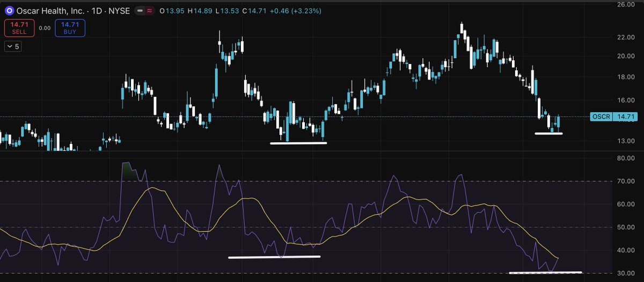Expand the collapsed indicators legend showing 5

(13, 47)
